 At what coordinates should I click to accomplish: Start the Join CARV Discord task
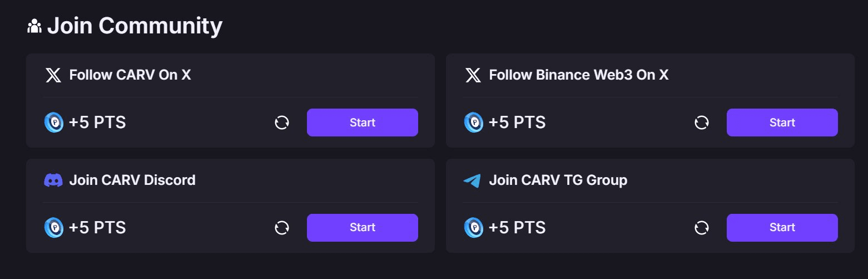[x=363, y=228]
